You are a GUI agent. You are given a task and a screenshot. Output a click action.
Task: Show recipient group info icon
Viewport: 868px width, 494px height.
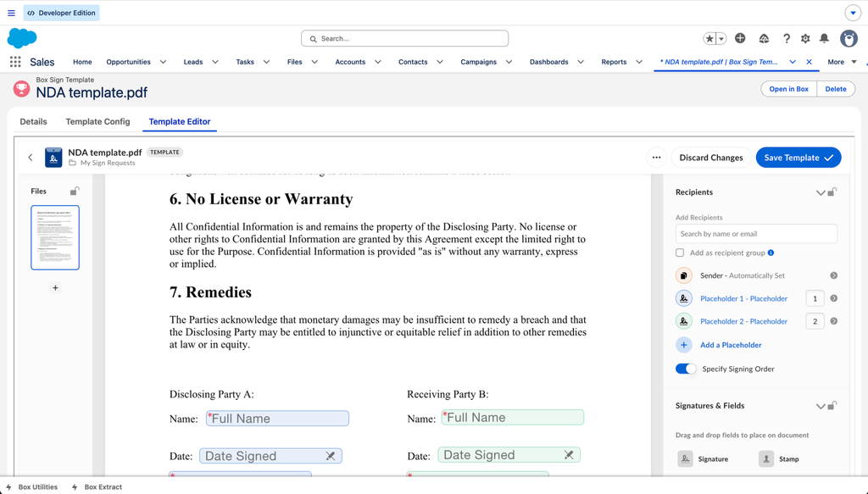(771, 253)
